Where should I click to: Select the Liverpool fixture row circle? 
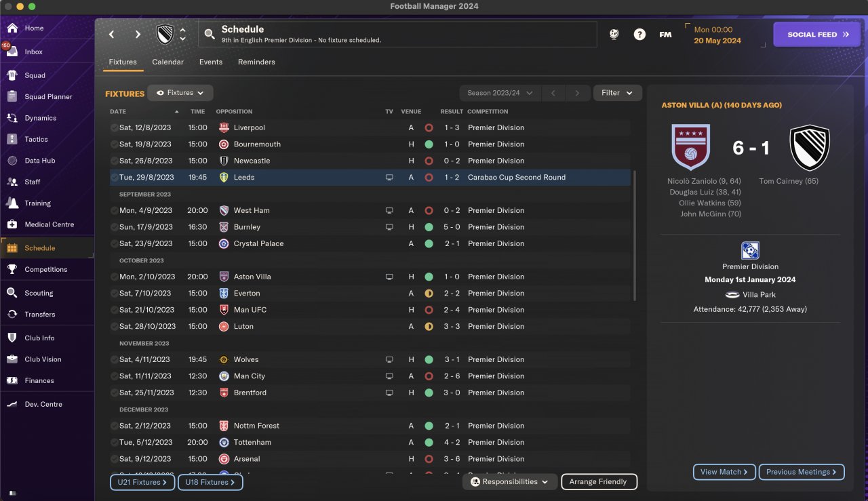click(x=114, y=127)
